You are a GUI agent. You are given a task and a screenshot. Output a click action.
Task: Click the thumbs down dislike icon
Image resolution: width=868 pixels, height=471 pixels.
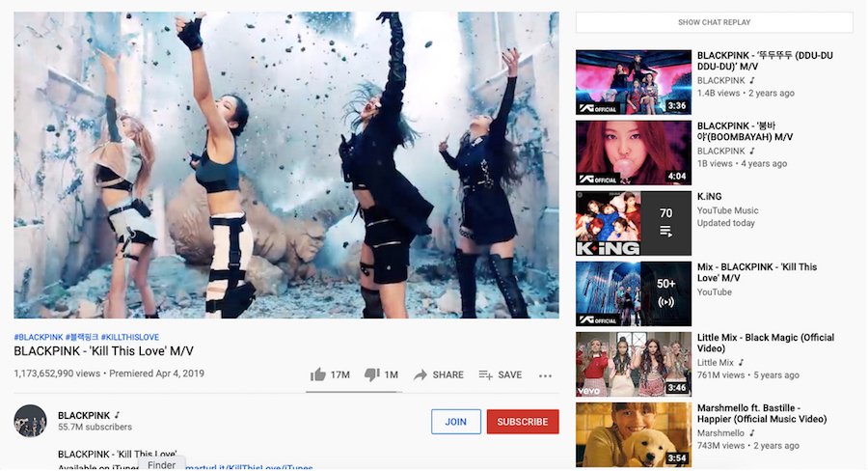point(371,374)
